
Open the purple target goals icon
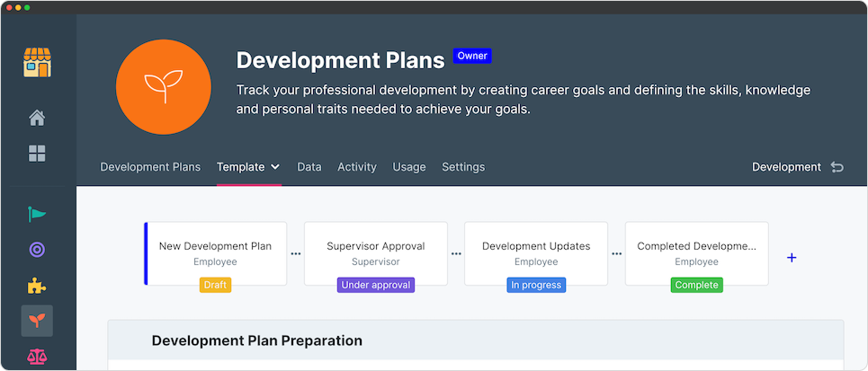pyautogui.click(x=37, y=251)
